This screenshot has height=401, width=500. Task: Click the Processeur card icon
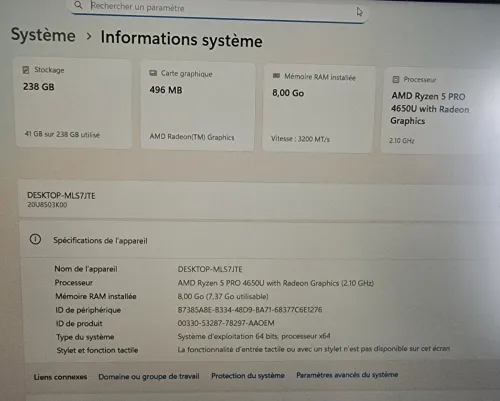[x=396, y=79]
